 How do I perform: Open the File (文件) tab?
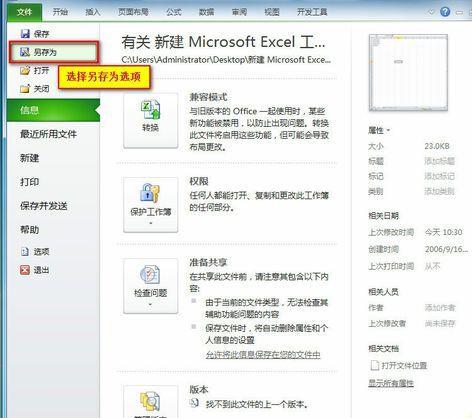pos(25,12)
